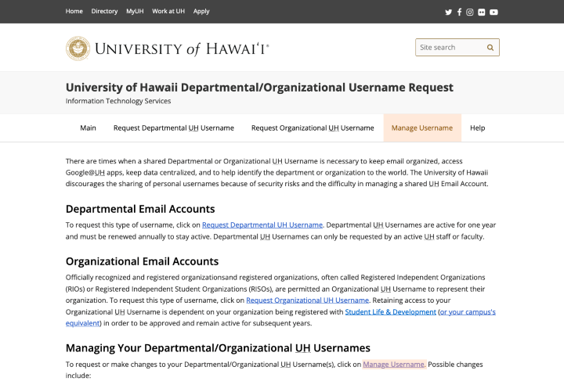Click 'Information Technology Services' subtitle
Viewport: 564px width, 392px height.
point(118,101)
